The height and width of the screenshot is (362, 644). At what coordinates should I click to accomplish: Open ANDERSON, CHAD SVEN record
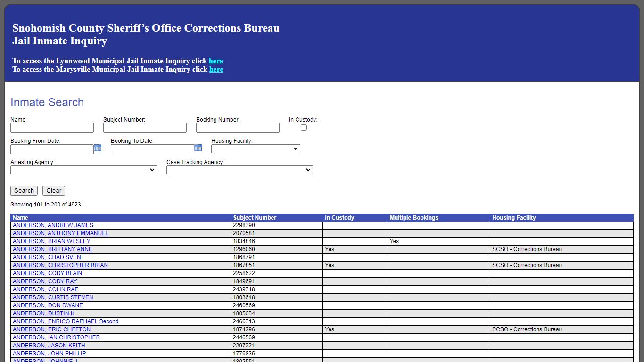[47, 257]
